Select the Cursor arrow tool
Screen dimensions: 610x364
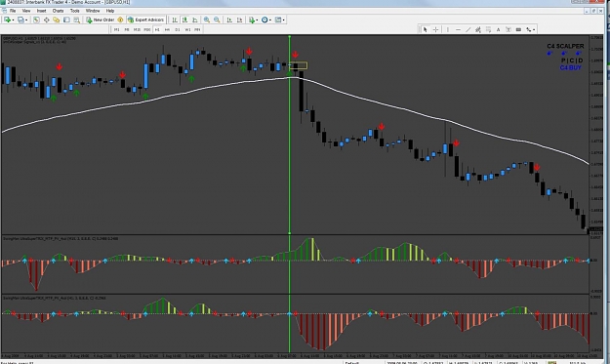(426, 29)
